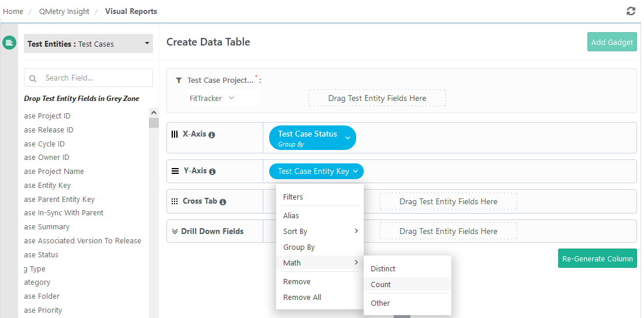Expand the Math submenu arrow
The image size is (644, 318).
356,263
